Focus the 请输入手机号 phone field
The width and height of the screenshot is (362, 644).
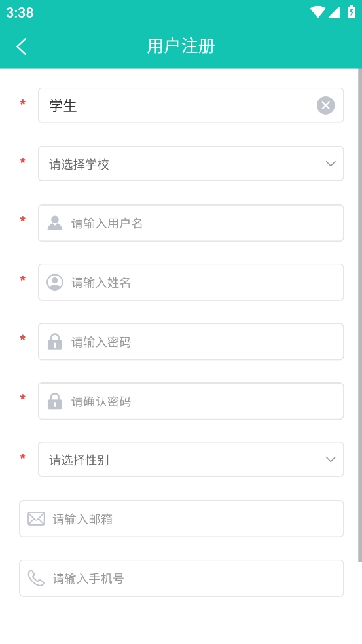coord(181,579)
